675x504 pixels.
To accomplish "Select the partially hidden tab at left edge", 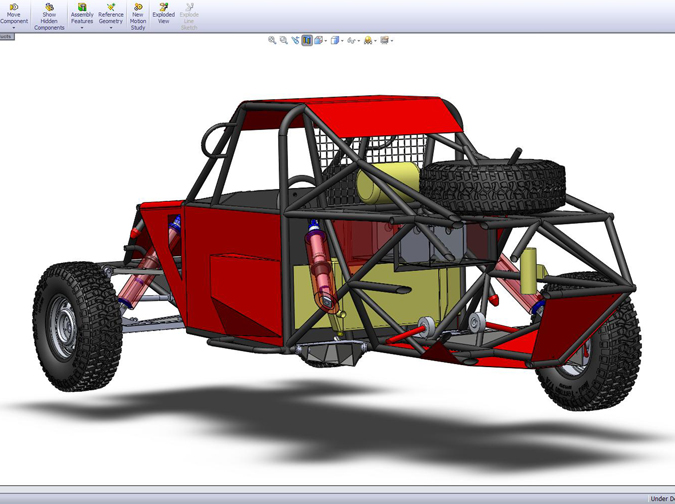I will (6, 36).
